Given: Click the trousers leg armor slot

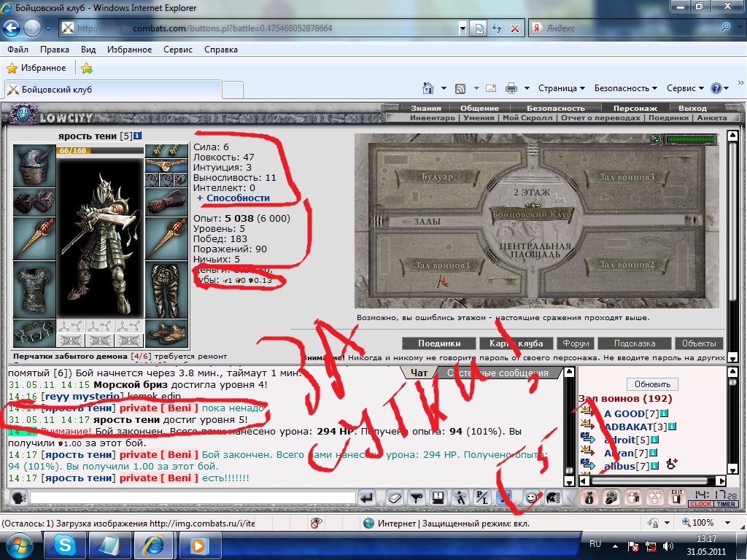Looking at the screenshot, I should (166, 291).
